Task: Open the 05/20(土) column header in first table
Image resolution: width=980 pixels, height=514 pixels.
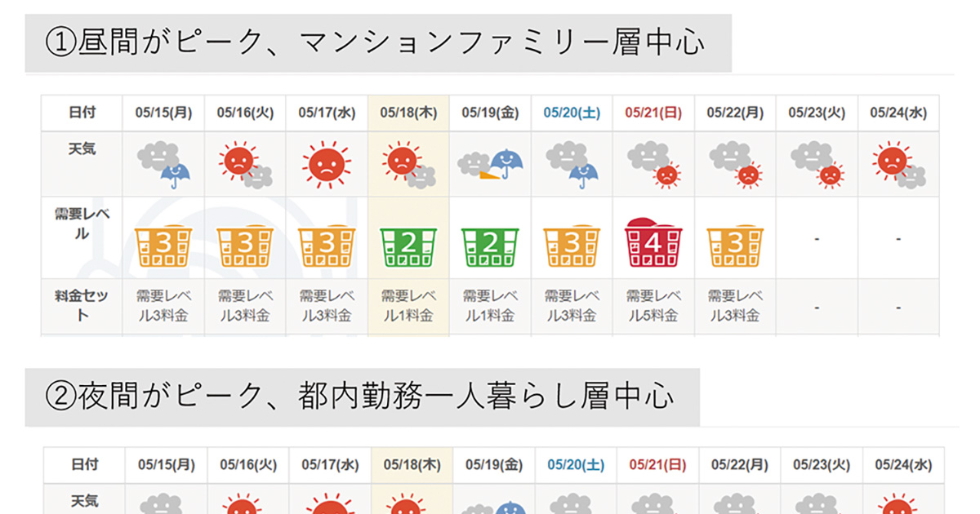Action: pyautogui.click(x=572, y=113)
